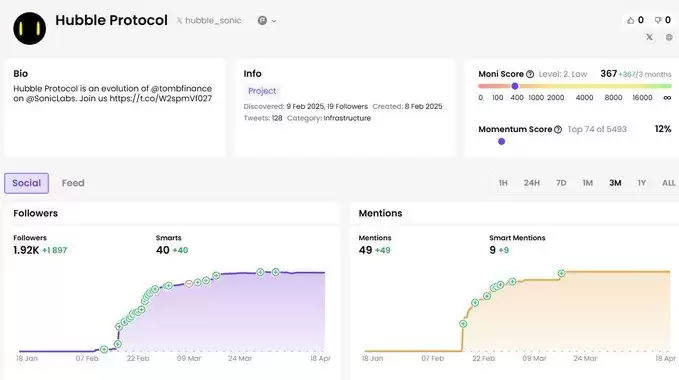
Task: Click Moni Score help question icon
Action: pos(530,74)
